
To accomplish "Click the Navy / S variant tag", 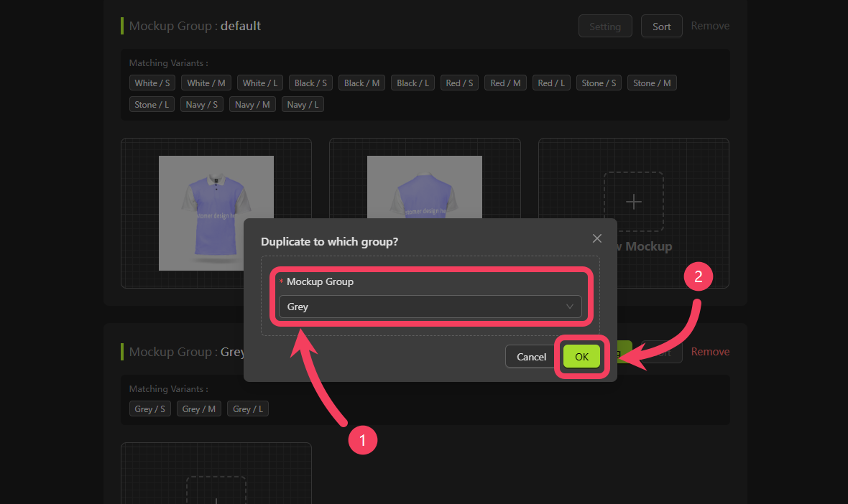I will click(x=202, y=104).
